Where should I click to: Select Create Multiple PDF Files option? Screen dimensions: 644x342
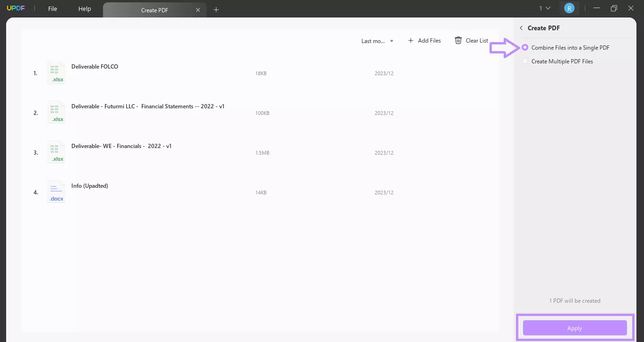pyautogui.click(x=558, y=61)
